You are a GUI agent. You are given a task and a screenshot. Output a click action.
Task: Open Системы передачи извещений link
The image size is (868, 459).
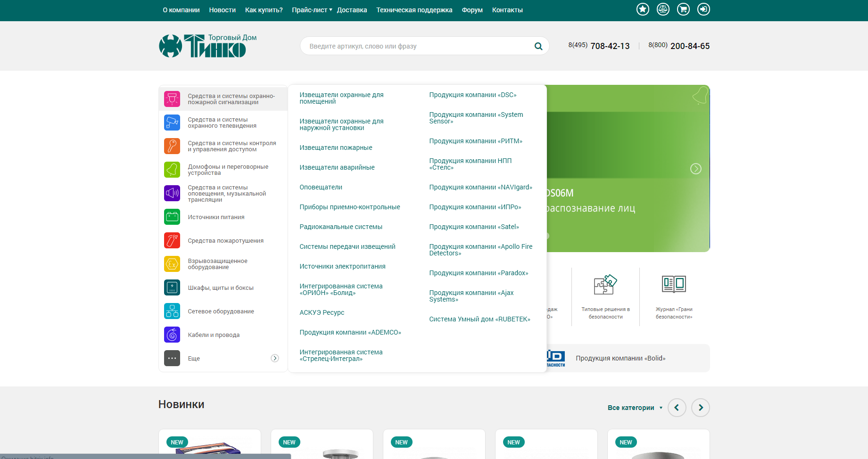pos(347,246)
